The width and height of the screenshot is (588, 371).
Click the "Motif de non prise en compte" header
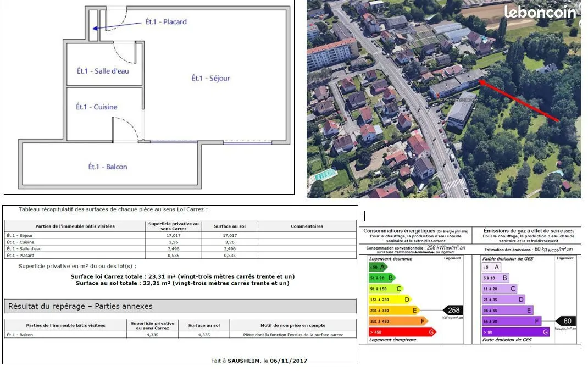click(x=293, y=325)
